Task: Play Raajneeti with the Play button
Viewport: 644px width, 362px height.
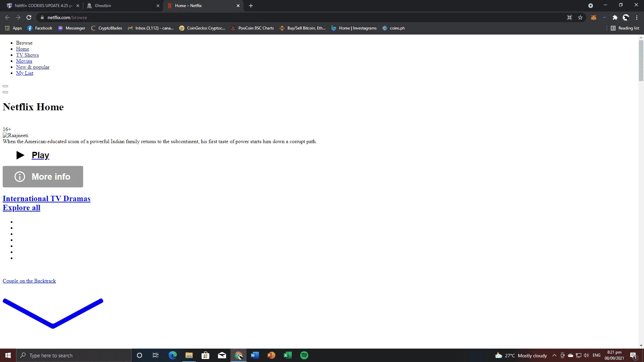Action: point(33,155)
